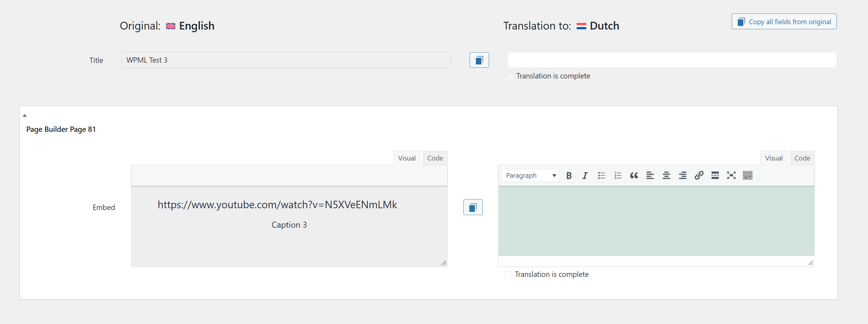The width and height of the screenshot is (868, 324).
Task: Open the Paragraph format dropdown
Action: 530,175
